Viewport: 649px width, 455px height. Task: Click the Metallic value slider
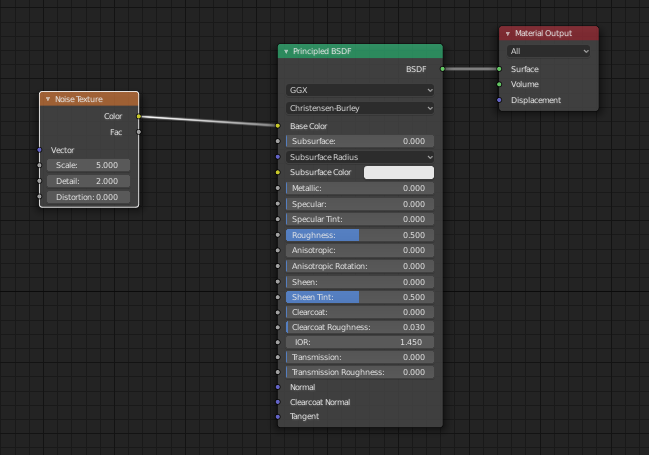click(x=360, y=188)
